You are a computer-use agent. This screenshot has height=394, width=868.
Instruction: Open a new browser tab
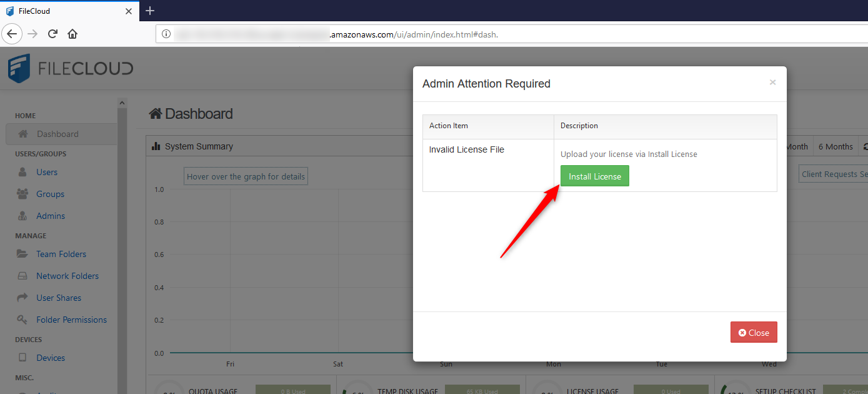click(150, 11)
